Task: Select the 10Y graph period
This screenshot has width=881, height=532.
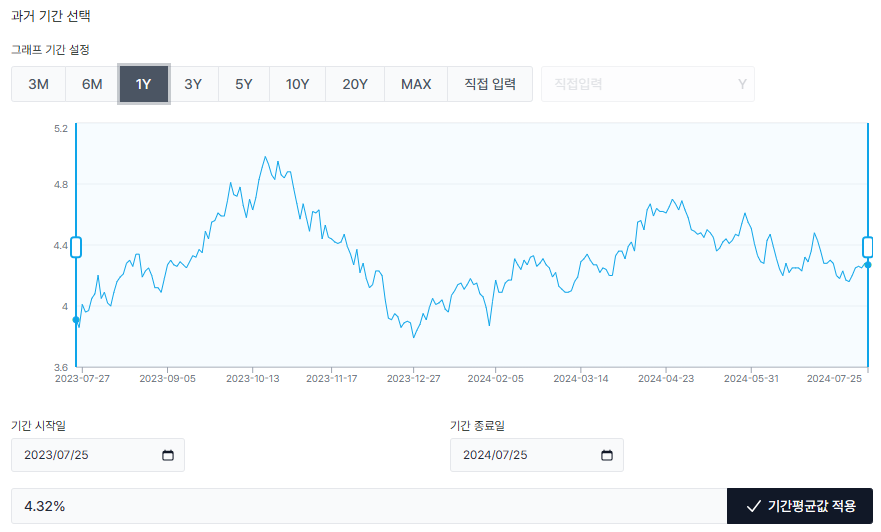Action: pyautogui.click(x=297, y=84)
